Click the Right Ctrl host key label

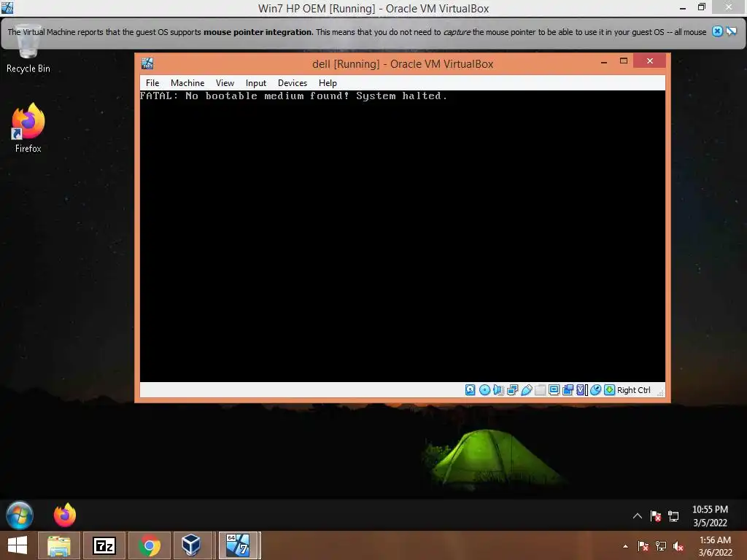[x=634, y=390]
